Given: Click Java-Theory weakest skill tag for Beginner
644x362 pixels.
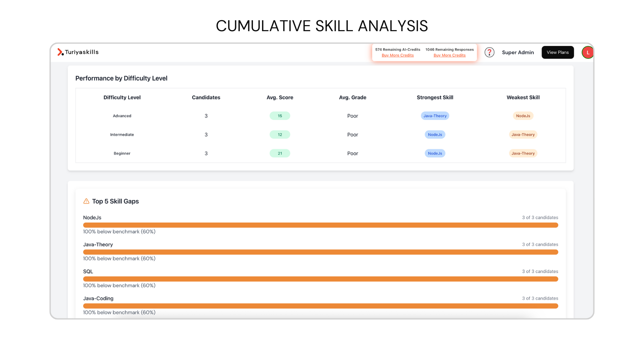Looking at the screenshot, I should click(x=523, y=153).
